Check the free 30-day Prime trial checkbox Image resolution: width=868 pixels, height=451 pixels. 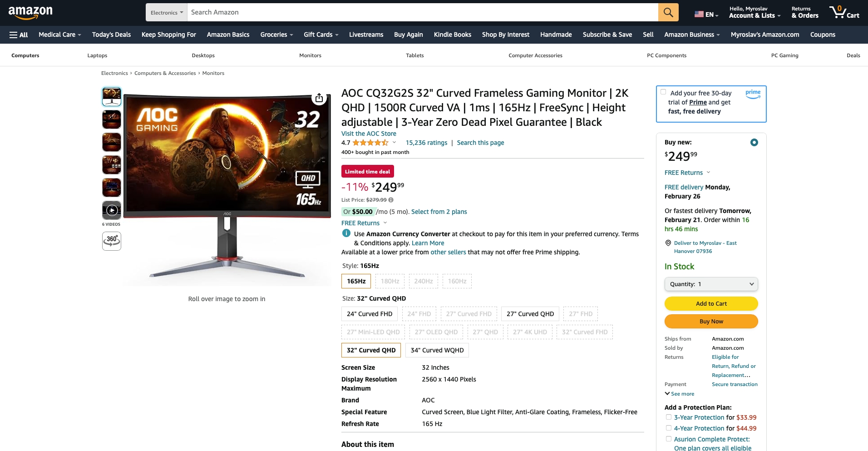663,92
